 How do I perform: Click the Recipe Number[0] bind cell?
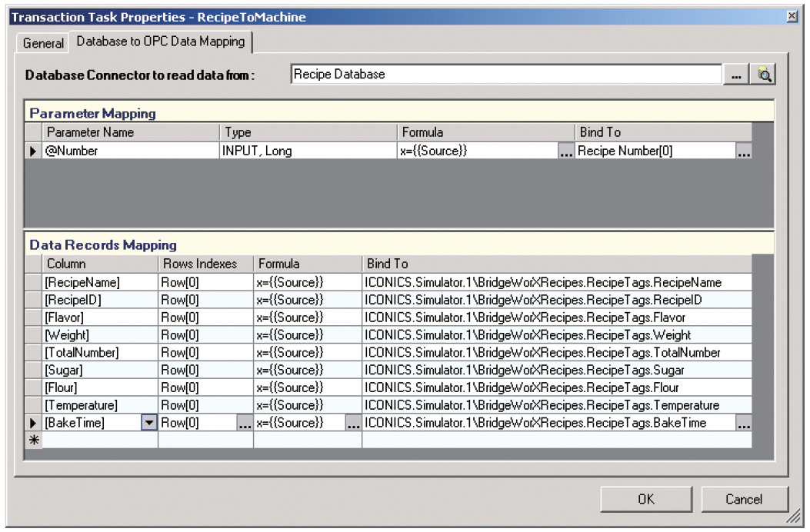tap(655, 151)
